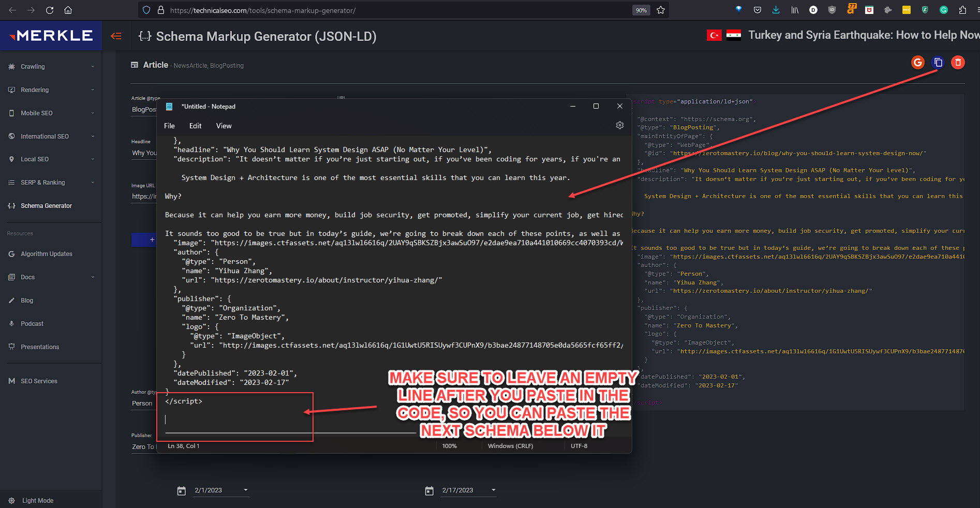Click the site padlock icon
980x508 pixels.
pos(161,10)
